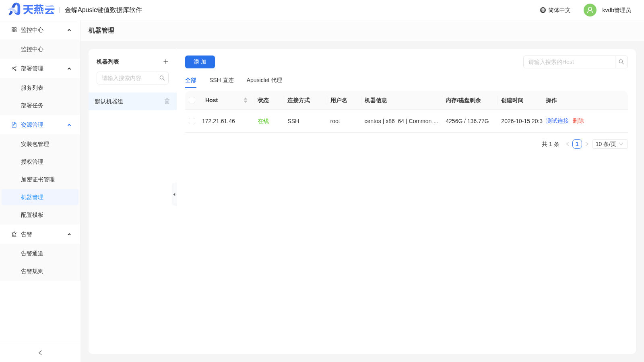Sort by Host column arrows

tap(246, 100)
